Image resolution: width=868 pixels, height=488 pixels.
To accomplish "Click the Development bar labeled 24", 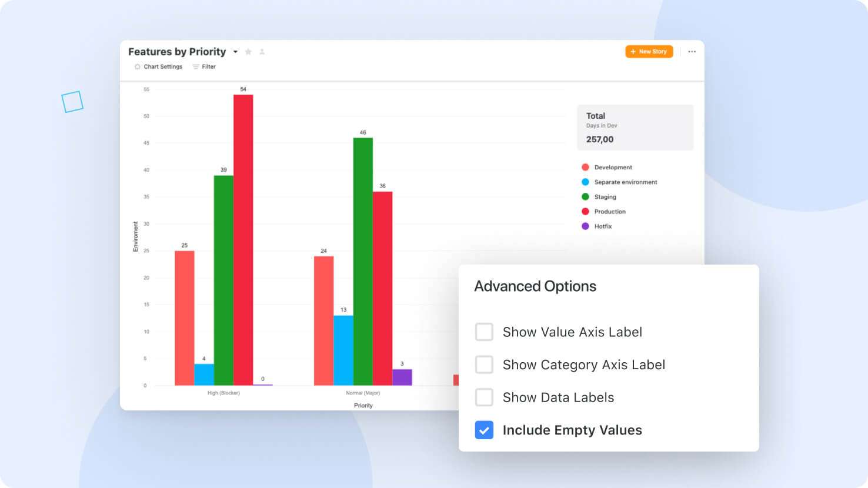I will 323,321.
